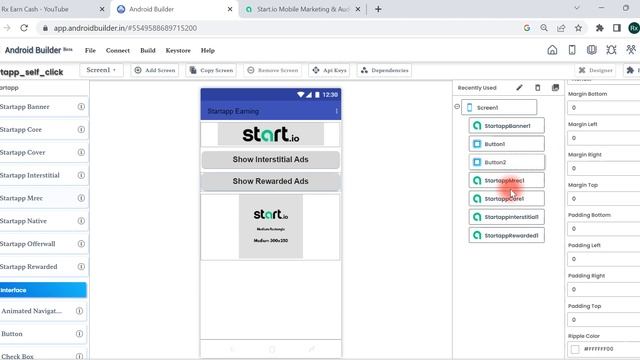640x360 pixels.
Task: Click Show Rewarded Ads button in preview
Action: coord(271,181)
